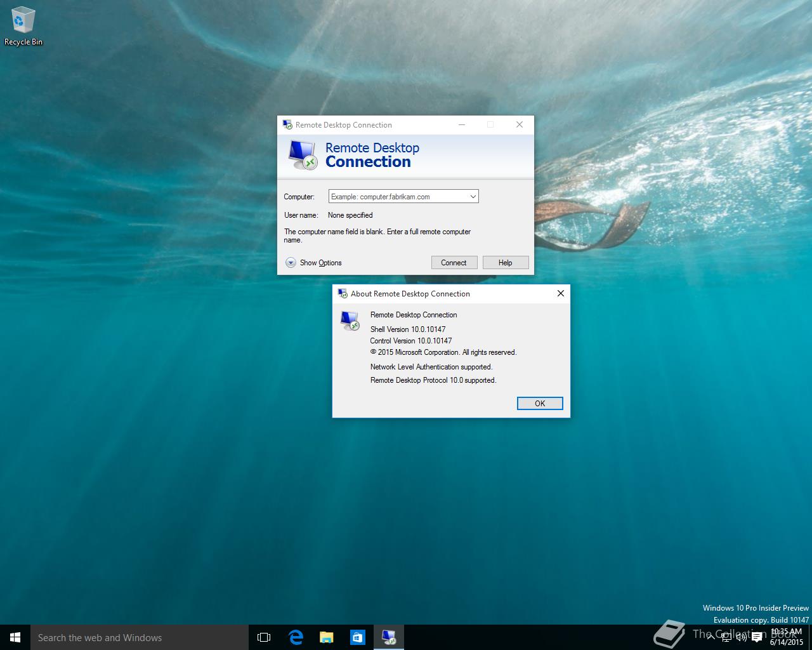Viewport: 812px width, 650px height.
Task: Click 'Network Level Authentication supported.' text
Action: click(431, 367)
